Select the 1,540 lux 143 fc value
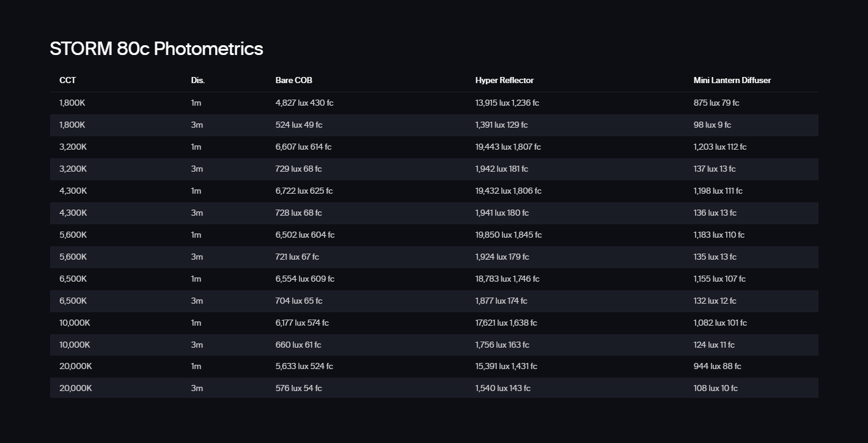Image resolution: width=868 pixels, height=443 pixels. click(502, 389)
